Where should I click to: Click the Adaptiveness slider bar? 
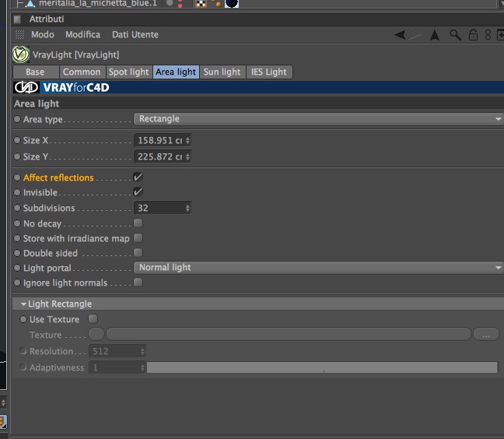point(322,367)
